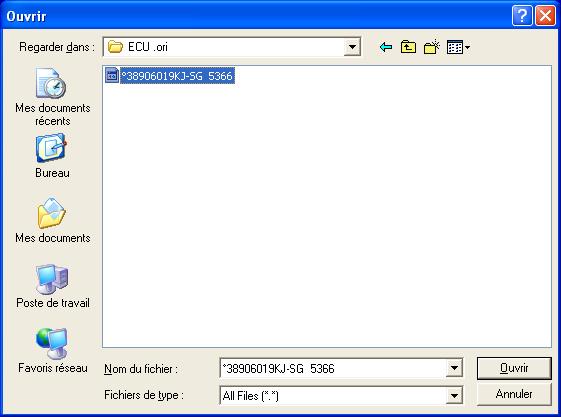
Task: Click the help question mark button
Action: click(522, 16)
